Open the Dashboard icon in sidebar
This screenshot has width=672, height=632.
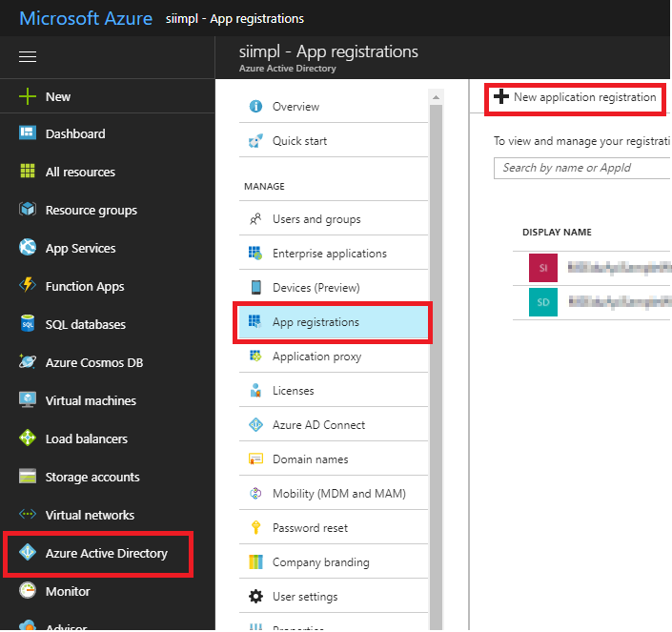click(28, 133)
